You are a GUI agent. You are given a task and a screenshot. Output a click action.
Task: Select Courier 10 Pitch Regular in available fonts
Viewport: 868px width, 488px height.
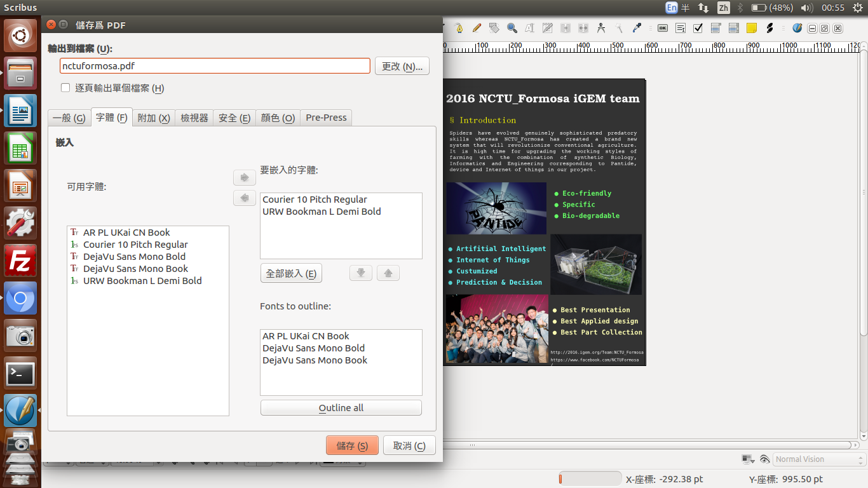click(135, 245)
